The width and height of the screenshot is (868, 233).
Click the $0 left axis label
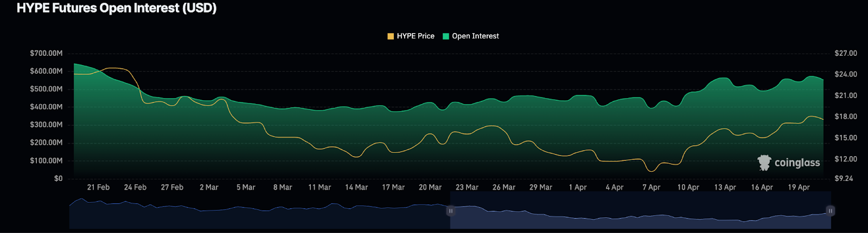pyautogui.click(x=58, y=179)
